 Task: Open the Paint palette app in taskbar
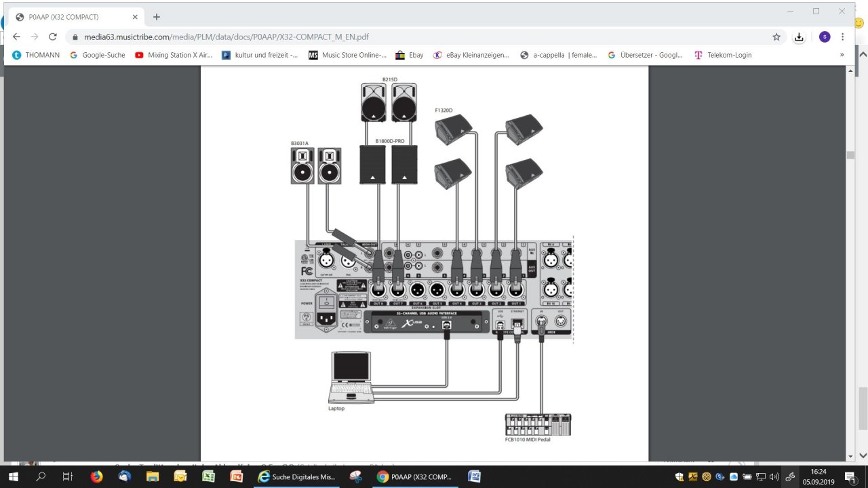point(356,476)
